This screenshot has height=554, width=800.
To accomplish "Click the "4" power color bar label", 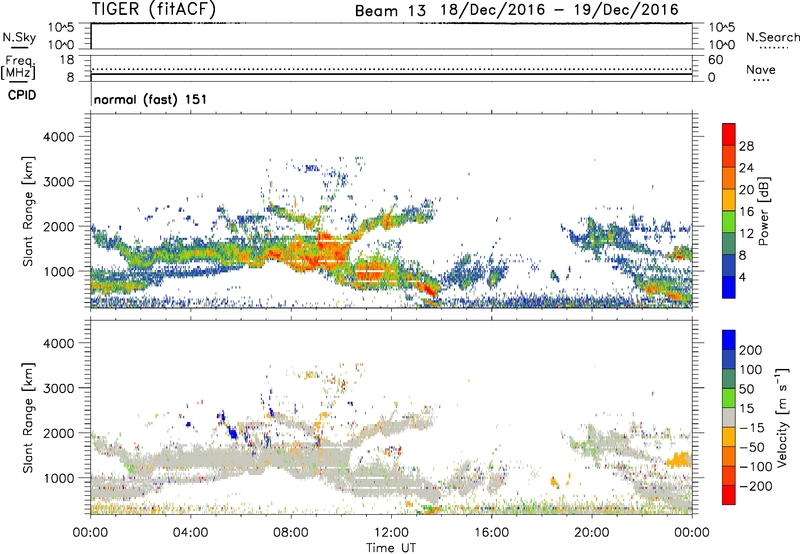I will point(742,277).
